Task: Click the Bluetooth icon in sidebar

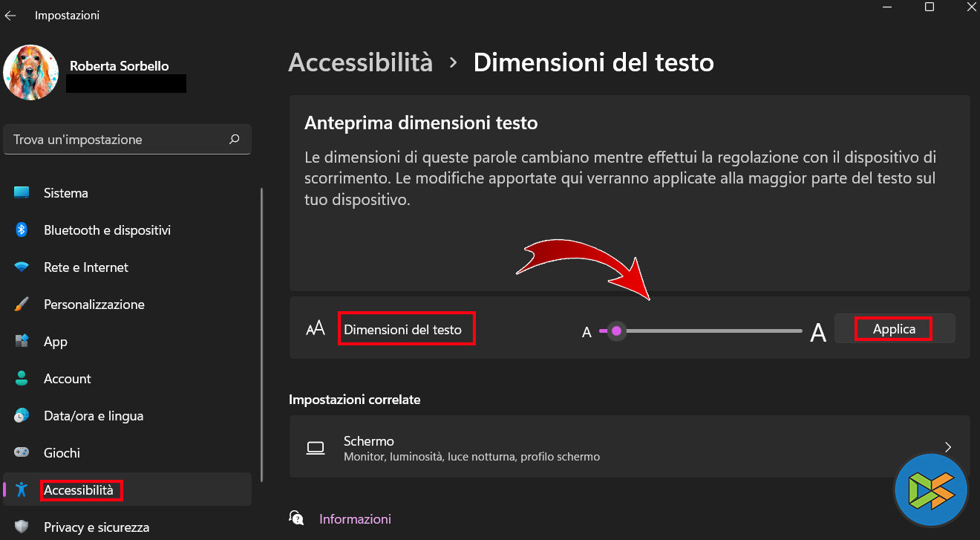Action: click(22, 230)
